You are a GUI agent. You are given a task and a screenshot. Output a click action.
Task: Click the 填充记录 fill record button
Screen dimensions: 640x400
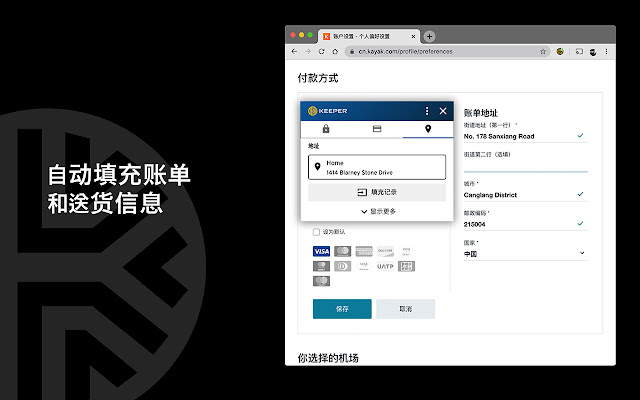point(377,192)
